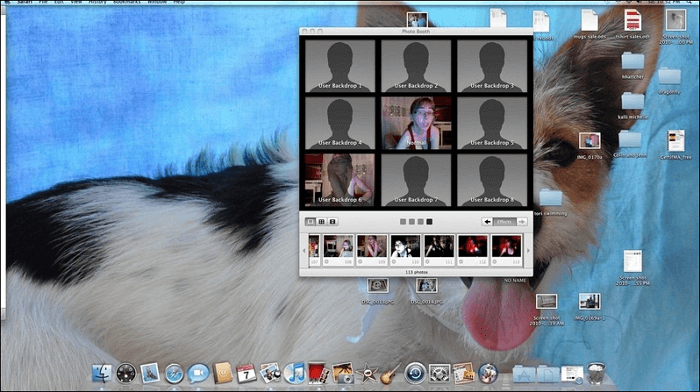Select the mugs sale.ods desktop file
The image size is (700, 392).
589,25
